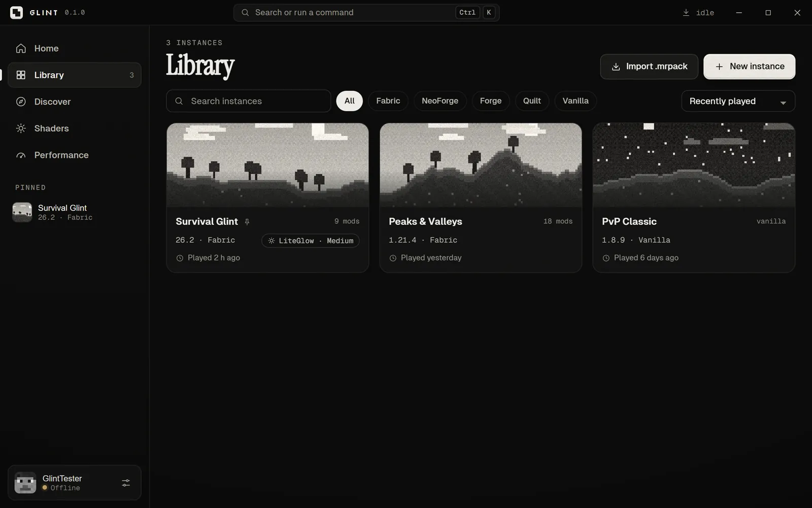This screenshot has width=812, height=508.
Task: Open the Performance page
Action: 75,155
